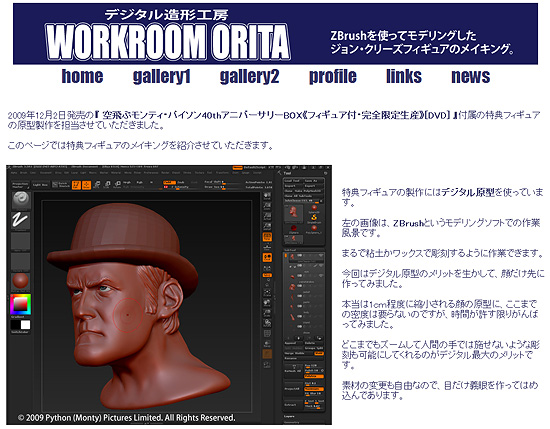The width and height of the screenshot is (550, 429).
Task: Collapse the Tool palette header
Action: [288, 173]
